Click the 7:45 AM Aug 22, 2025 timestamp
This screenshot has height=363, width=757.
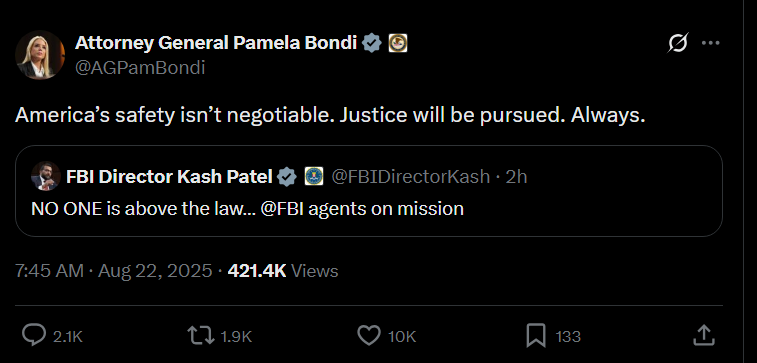pos(113,271)
